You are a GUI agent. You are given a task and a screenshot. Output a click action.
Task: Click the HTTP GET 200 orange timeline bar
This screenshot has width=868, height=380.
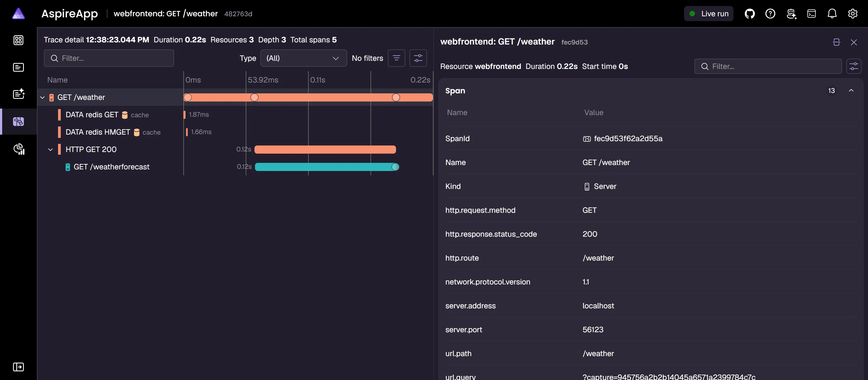pyautogui.click(x=325, y=149)
